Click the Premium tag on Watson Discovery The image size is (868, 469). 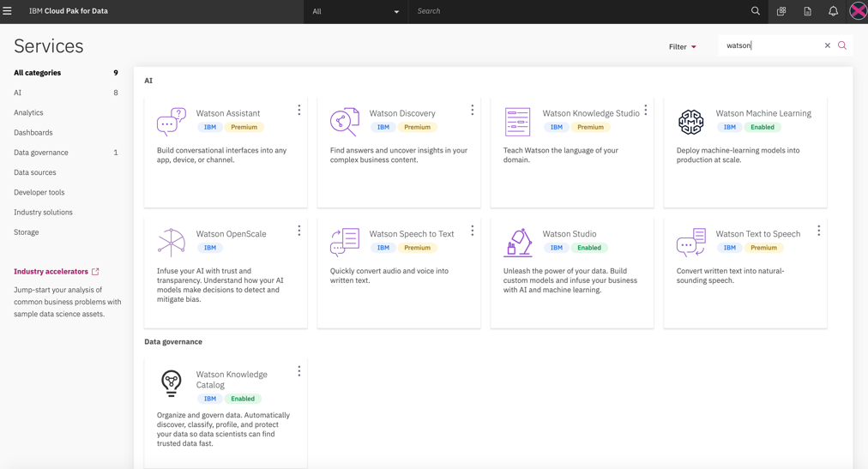point(417,127)
